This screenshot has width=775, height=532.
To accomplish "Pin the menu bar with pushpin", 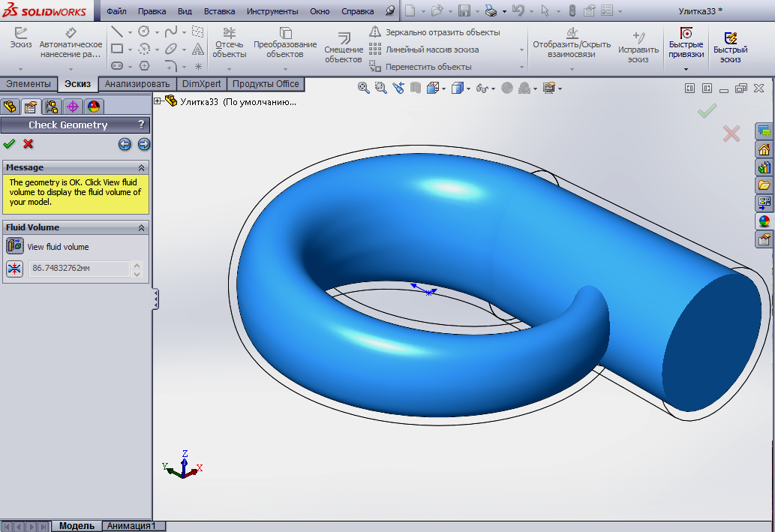I will (390, 11).
